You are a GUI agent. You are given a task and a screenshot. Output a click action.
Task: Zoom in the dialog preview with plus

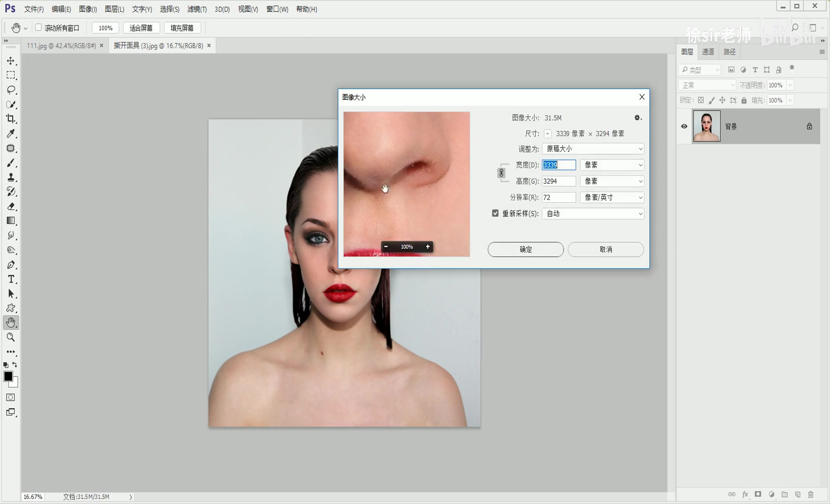(x=427, y=247)
